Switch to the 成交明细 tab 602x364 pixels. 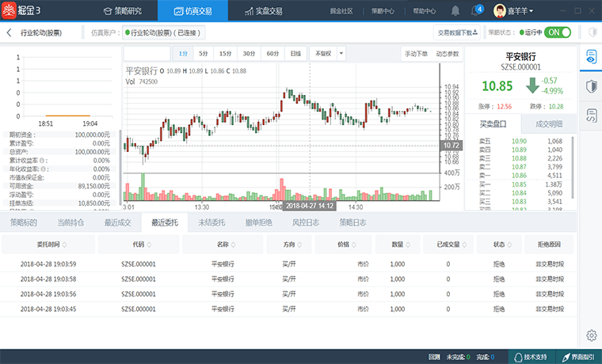tap(549, 124)
